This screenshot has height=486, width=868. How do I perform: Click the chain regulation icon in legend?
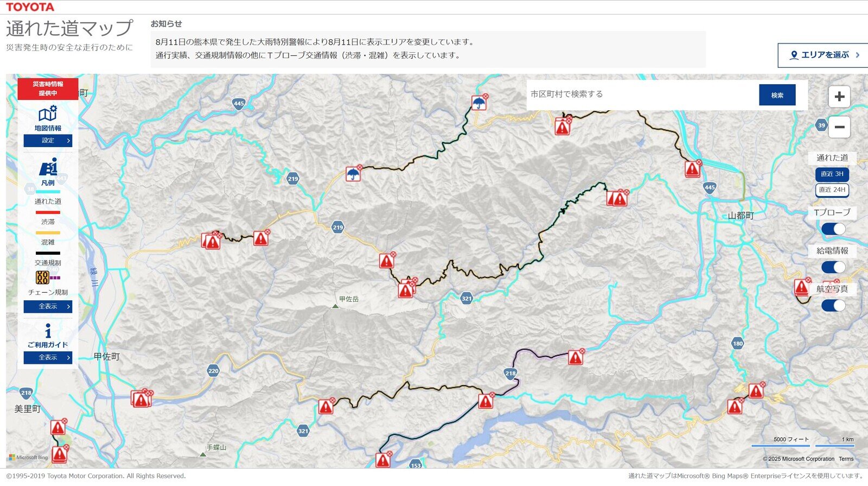[42, 277]
